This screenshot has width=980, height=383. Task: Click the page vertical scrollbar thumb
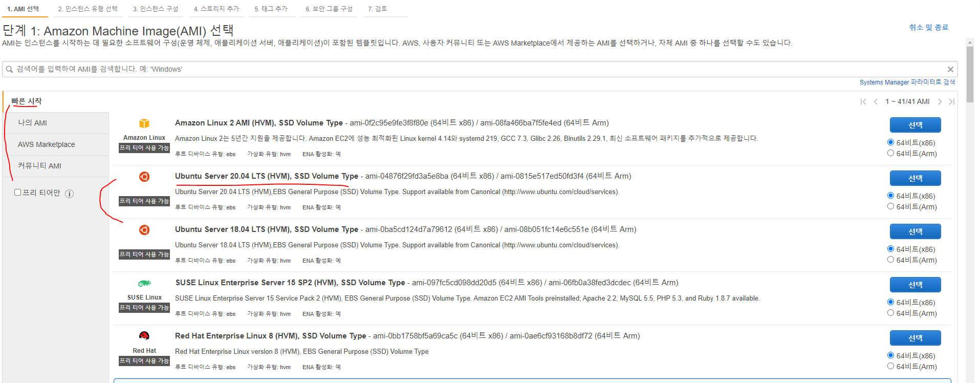970,75
